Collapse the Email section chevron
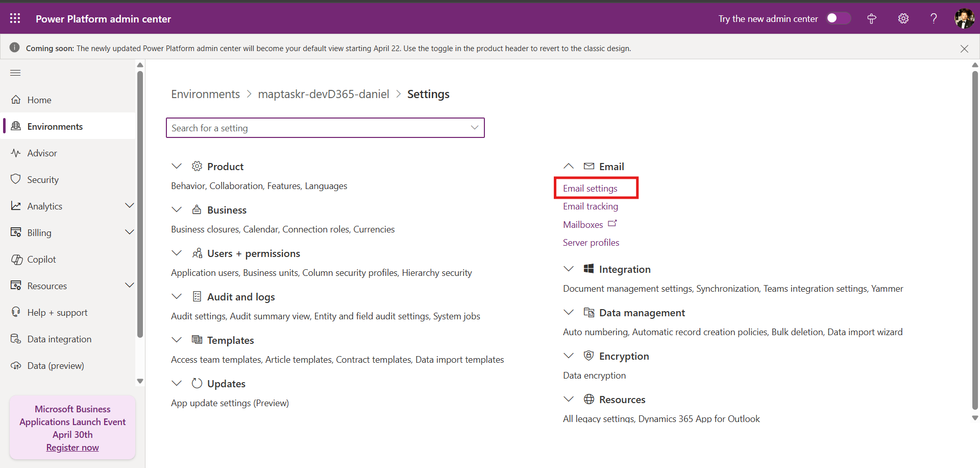The height and width of the screenshot is (468, 980). (x=569, y=166)
